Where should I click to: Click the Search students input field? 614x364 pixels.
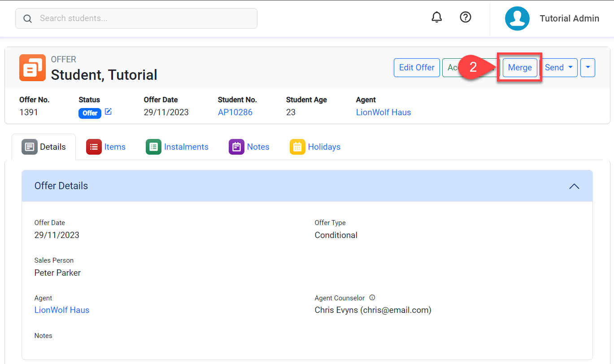point(144,18)
